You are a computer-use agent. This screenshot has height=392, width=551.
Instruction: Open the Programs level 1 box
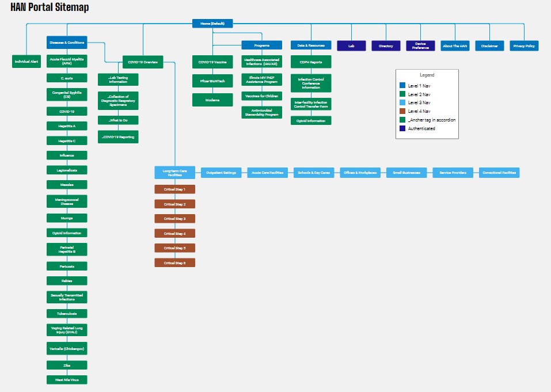(x=262, y=45)
